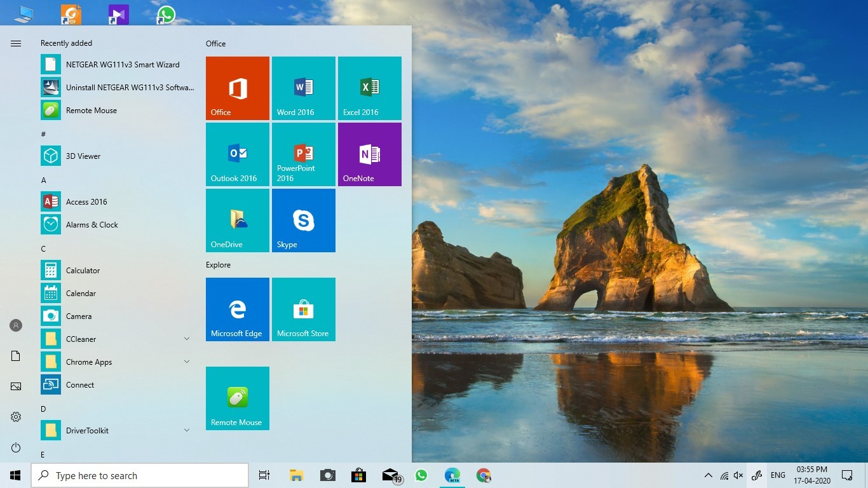This screenshot has height=488, width=868.
Task: Click the ENG language indicator
Action: (x=778, y=475)
